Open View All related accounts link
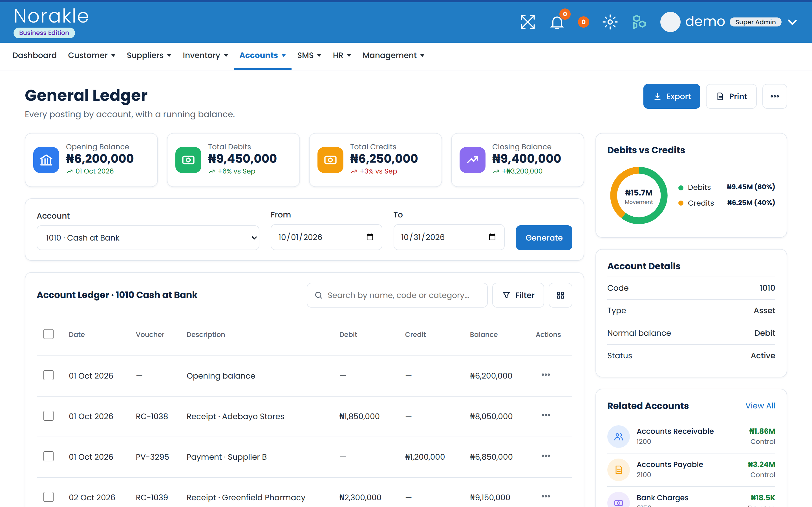This screenshot has width=812, height=507. 760,406
